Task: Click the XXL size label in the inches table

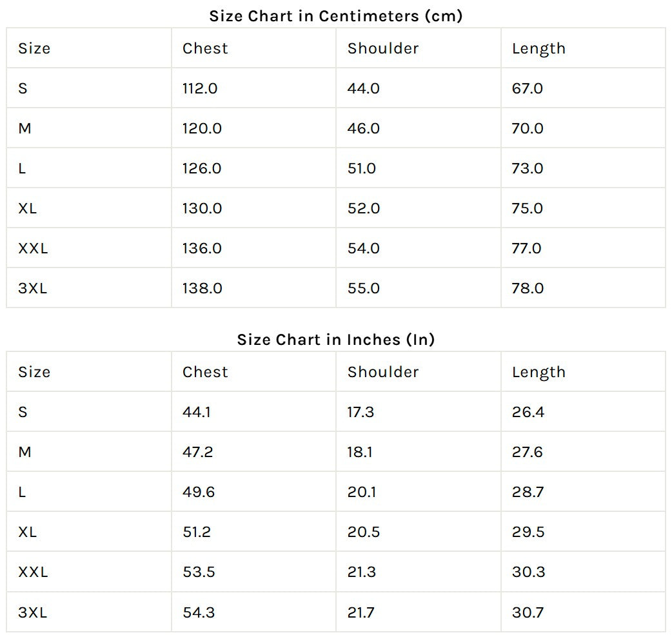Action: pos(33,572)
